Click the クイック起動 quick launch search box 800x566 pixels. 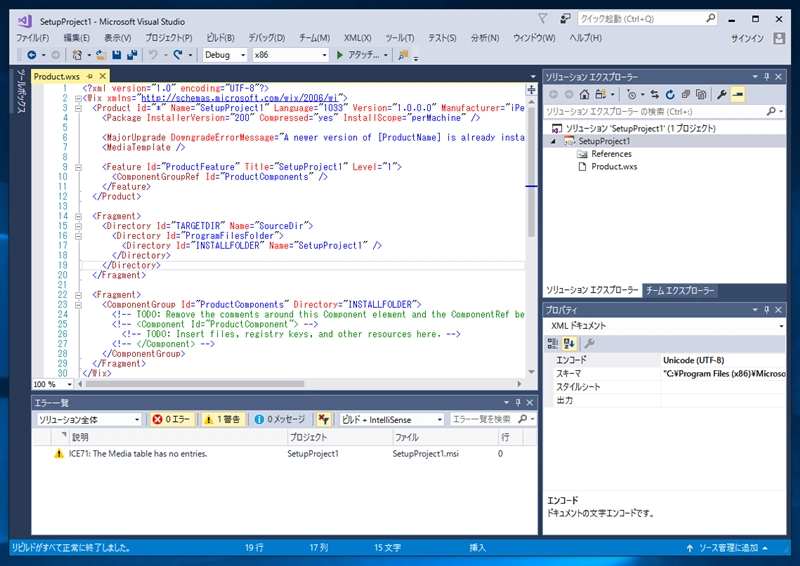click(647, 19)
